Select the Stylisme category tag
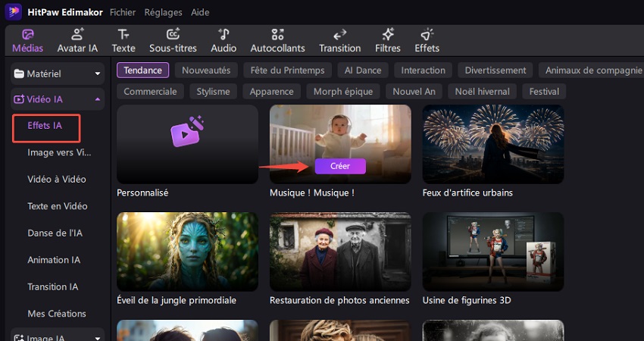Screen dimensions: 644x341 coord(213,92)
